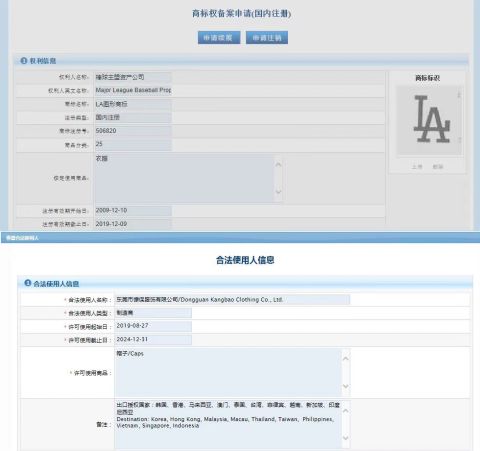480x451 pixels.
Task: Click the left blue 申请续展 button
Action: coord(219,38)
